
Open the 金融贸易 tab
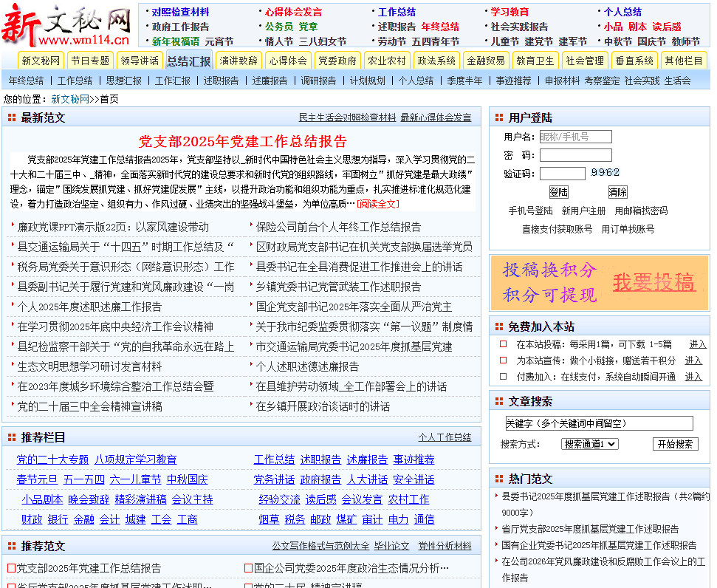487,61
